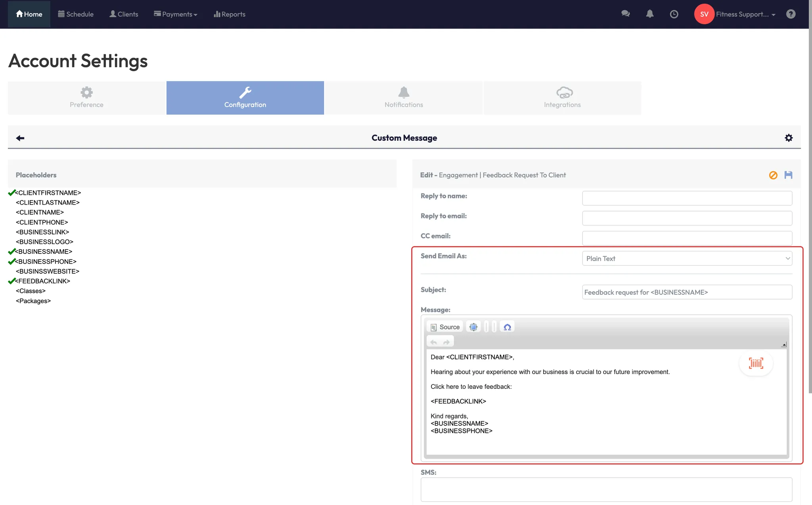The image size is (812, 505).
Task: Go back using the left arrow
Action: [20, 138]
